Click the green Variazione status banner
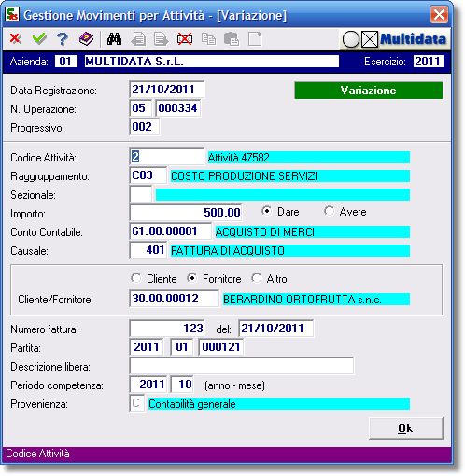Viewport: 465px width, 476px height. pyautogui.click(x=368, y=91)
